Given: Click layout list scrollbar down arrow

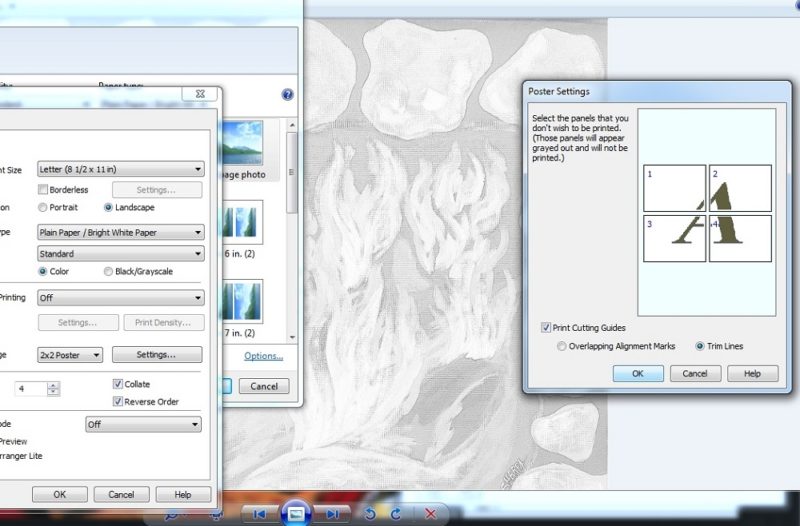Looking at the screenshot, I should (292, 337).
